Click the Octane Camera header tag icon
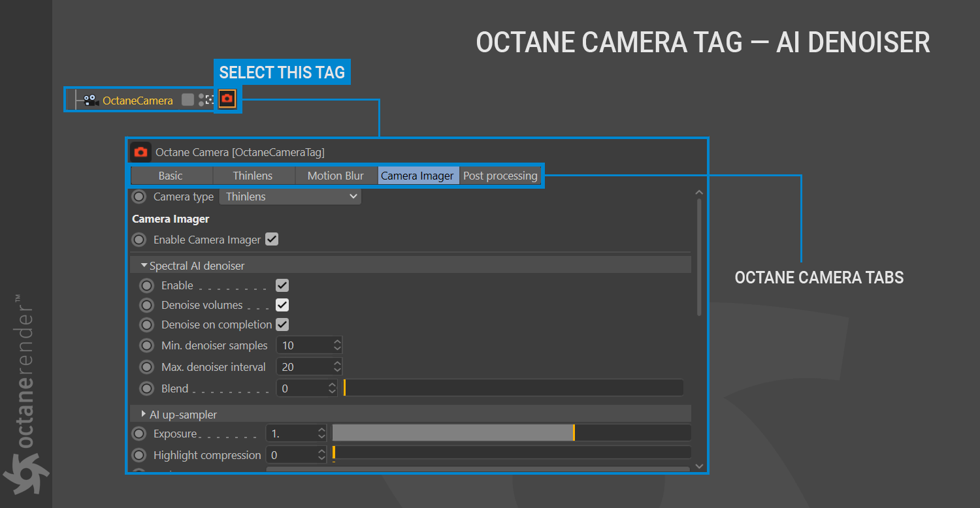Viewport: 980px width, 508px height. 140,152
